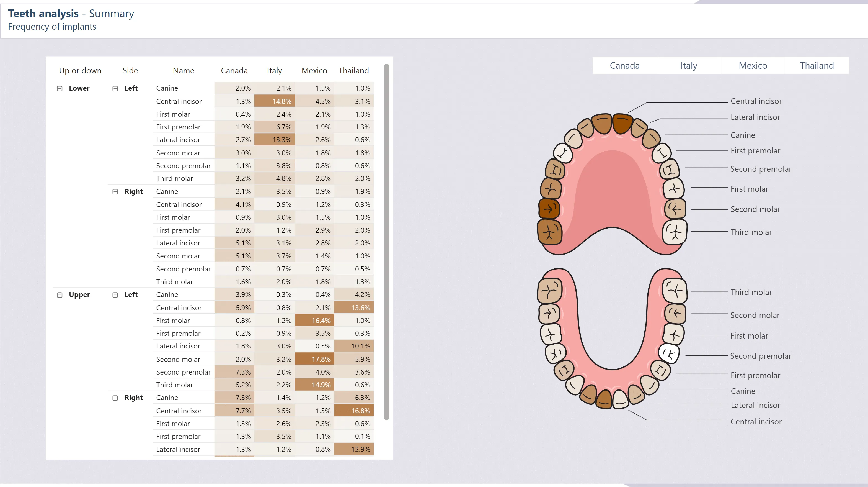
Task: Collapse the Upper row group
Action: [x=60, y=295]
